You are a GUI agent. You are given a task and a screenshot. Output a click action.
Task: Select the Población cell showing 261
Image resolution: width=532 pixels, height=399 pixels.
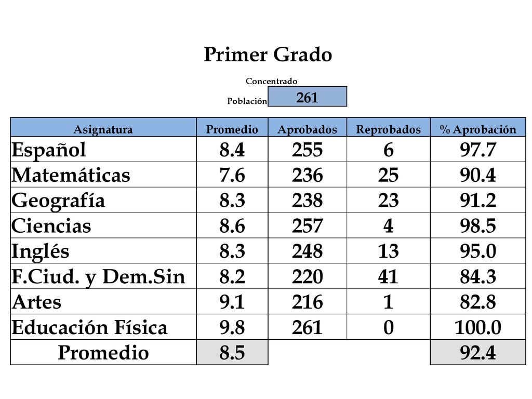point(308,97)
